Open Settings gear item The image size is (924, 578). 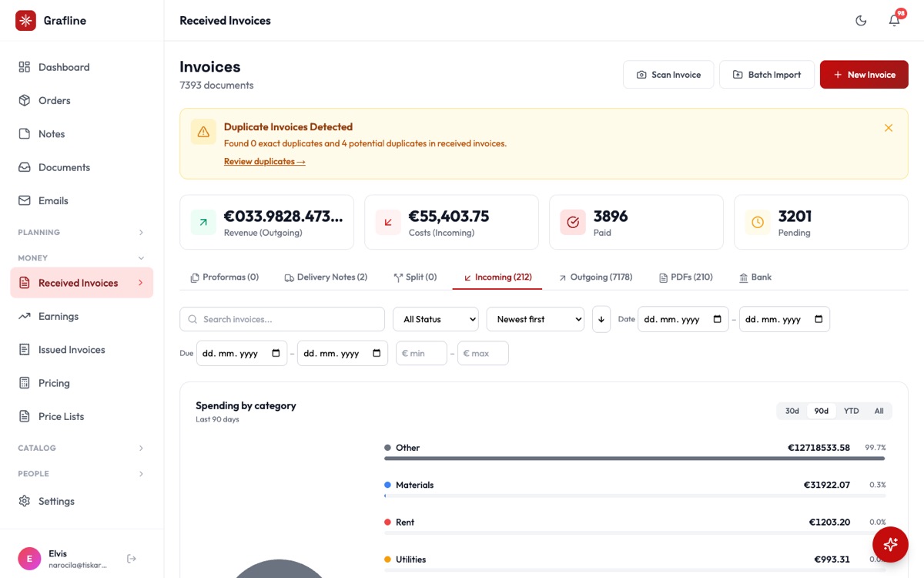coord(82,501)
